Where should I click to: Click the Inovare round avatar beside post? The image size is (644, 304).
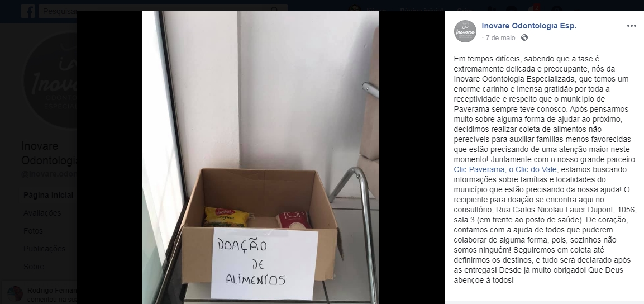[465, 31]
